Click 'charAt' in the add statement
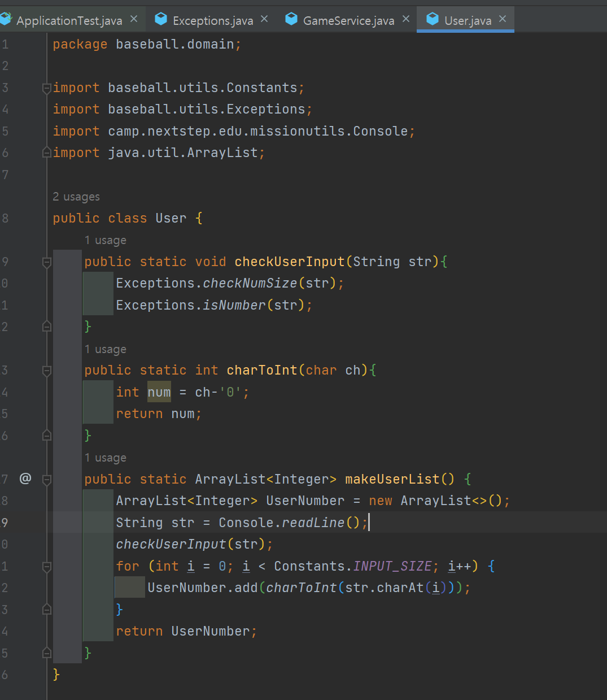 click(x=400, y=588)
